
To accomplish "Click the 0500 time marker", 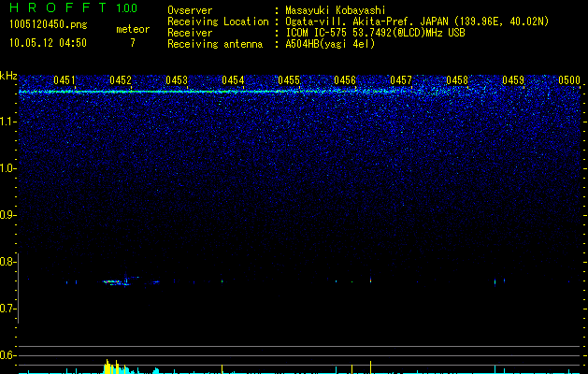I will click(569, 79).
